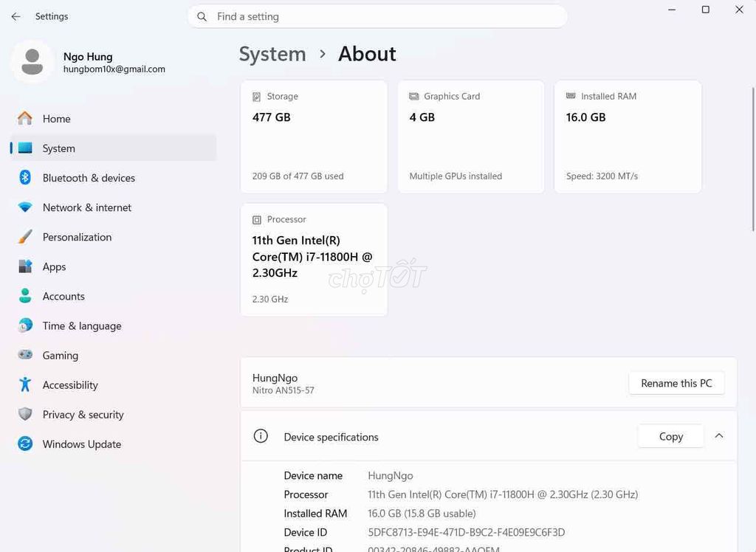This screenshot has width=756, height=552.
Task: Click Rename this PC button
Action: [676, 383]
